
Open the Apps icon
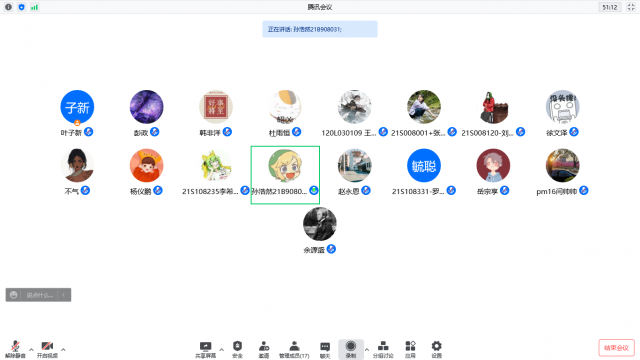click(x=410, y=349)
